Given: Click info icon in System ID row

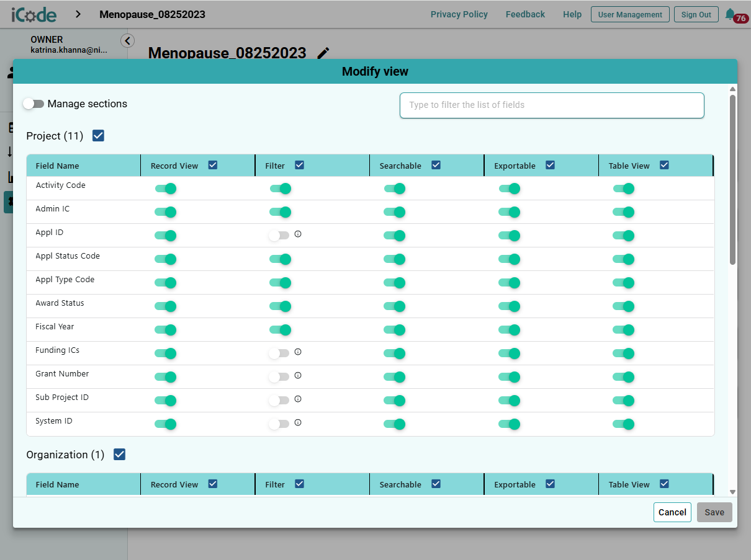Looking at the screenshot, I should pos(298,422).
